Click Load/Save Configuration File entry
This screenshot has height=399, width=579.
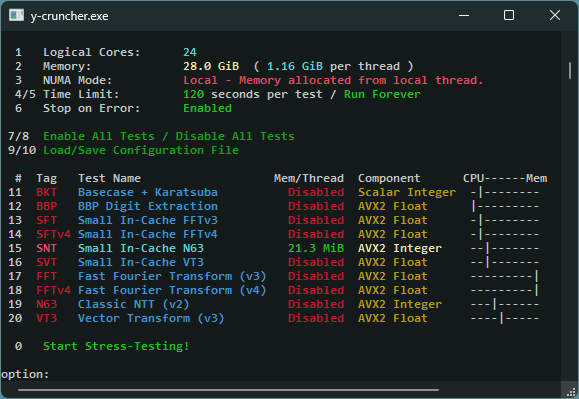click(x=141, y=150)
